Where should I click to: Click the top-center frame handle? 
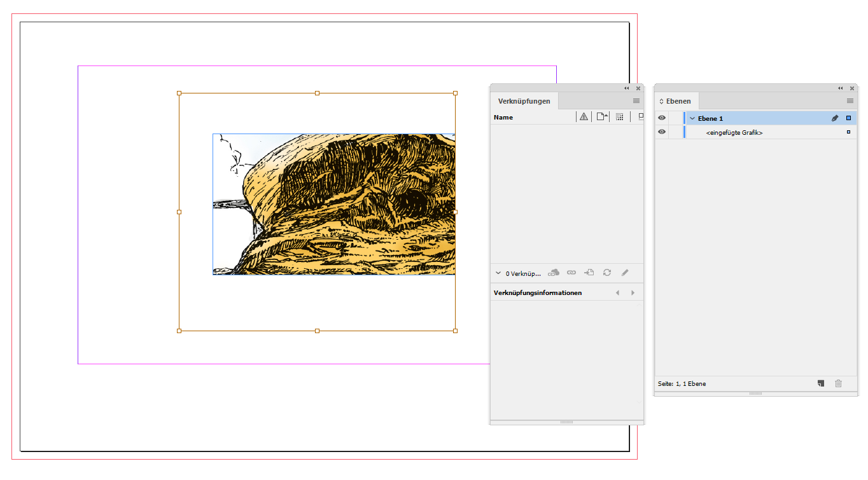(x=317, y=93)
